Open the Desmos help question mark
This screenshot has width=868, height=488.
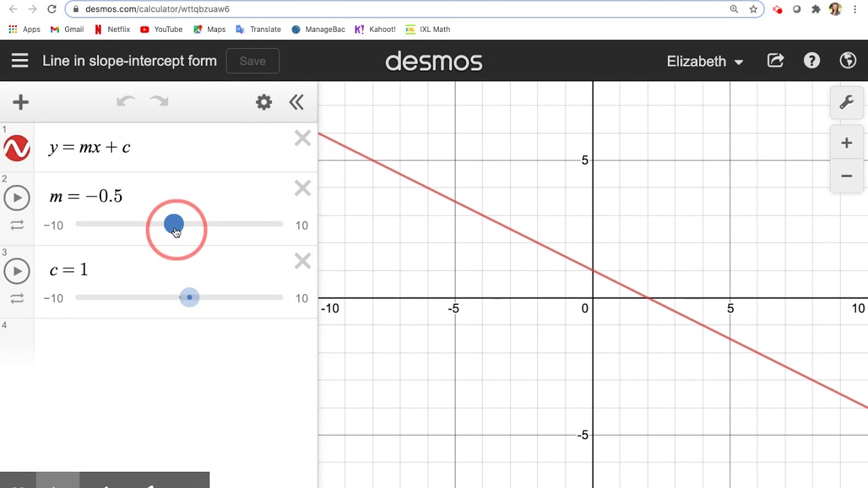click(812, 61)
